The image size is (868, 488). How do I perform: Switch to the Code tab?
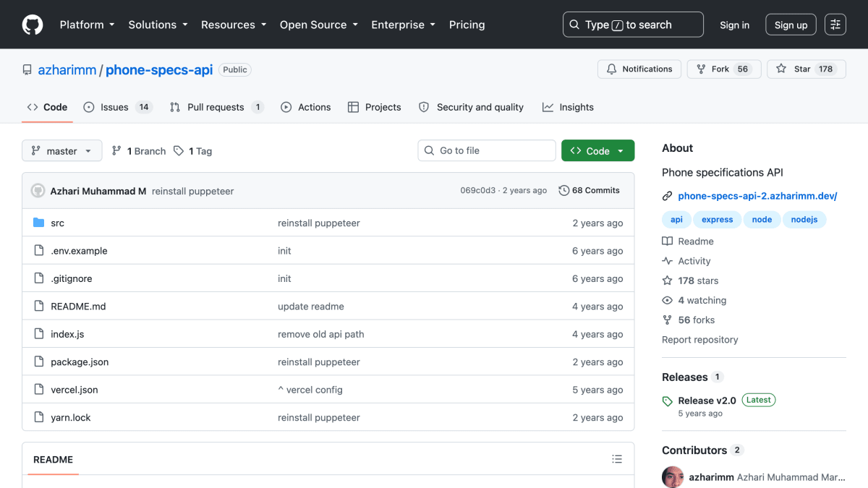click(47, 107)
